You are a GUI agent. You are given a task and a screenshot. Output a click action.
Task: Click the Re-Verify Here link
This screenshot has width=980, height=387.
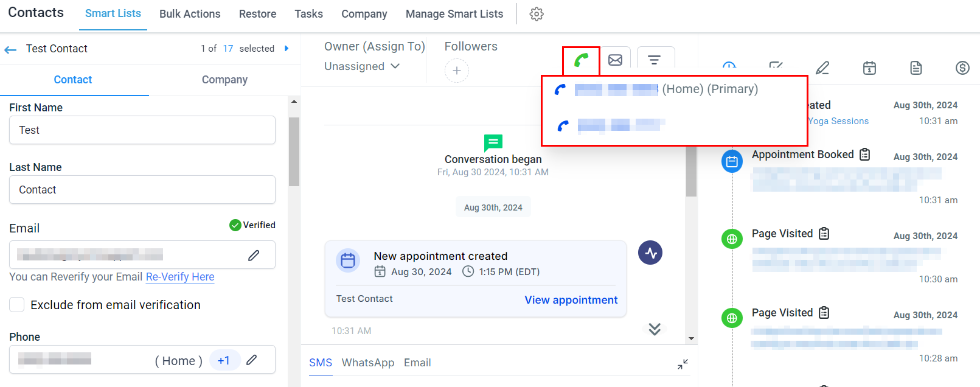click(180, 277)
